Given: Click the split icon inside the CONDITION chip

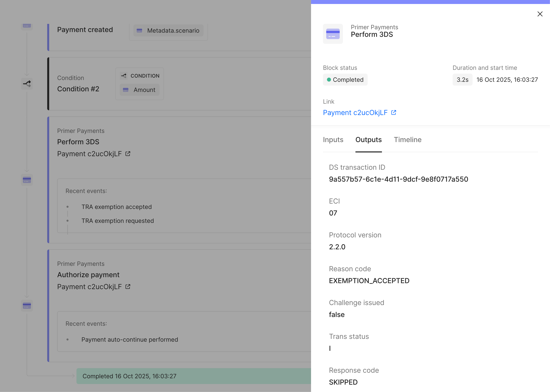Looking at the screenshot, I should pos(124,76).
